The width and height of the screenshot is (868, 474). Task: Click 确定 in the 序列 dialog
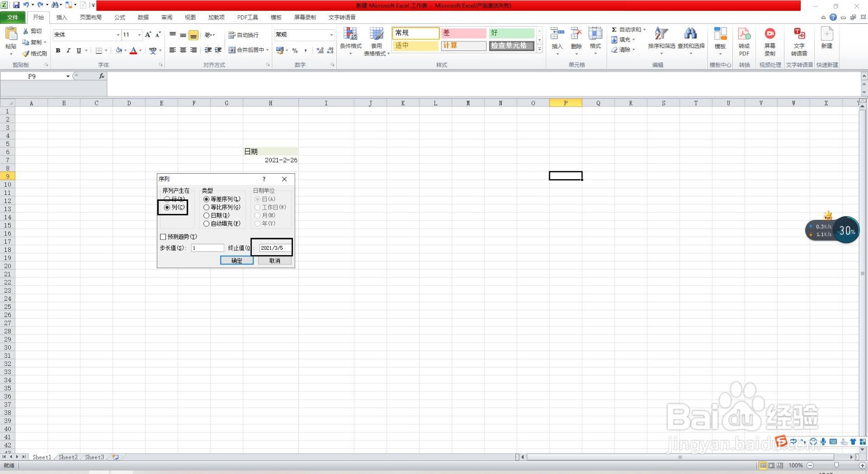point(237,261)
